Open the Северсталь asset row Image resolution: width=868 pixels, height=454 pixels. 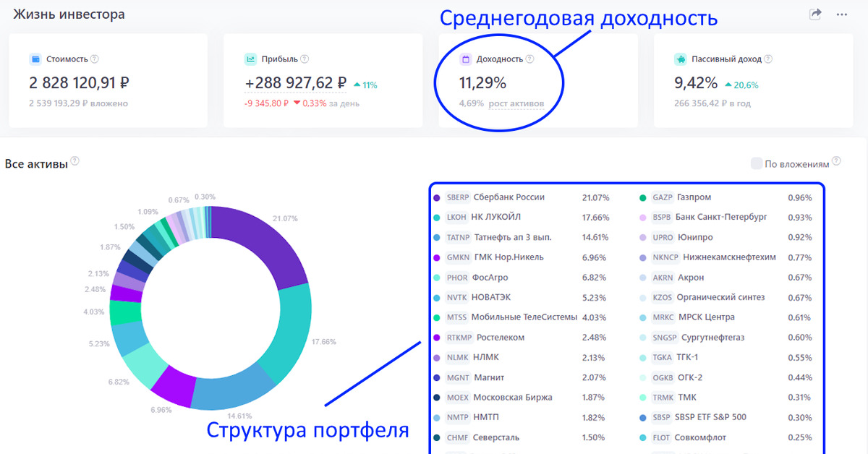click(522, 437)
